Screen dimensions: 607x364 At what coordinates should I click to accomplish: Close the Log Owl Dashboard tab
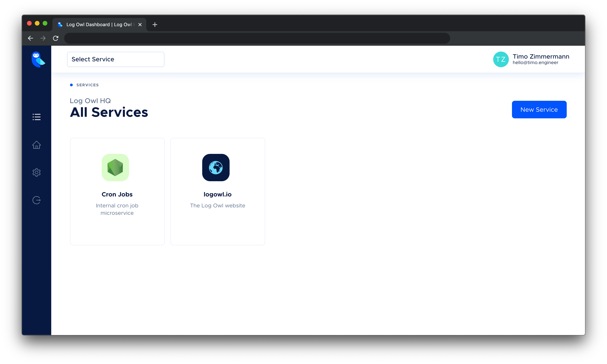140,25
